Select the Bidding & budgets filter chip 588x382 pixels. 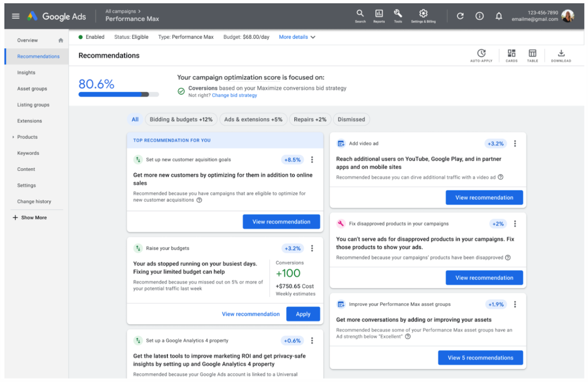tap(181, 119)
